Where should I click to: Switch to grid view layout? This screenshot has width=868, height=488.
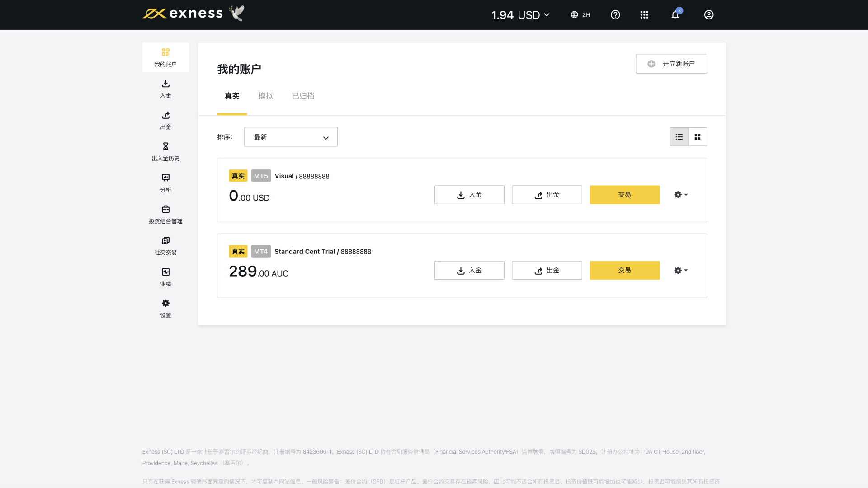click(698, 137)
